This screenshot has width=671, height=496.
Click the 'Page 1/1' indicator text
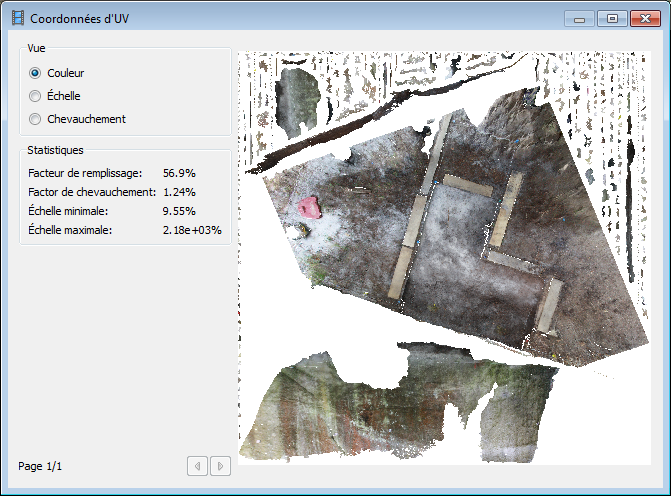(x=40, y=466)
